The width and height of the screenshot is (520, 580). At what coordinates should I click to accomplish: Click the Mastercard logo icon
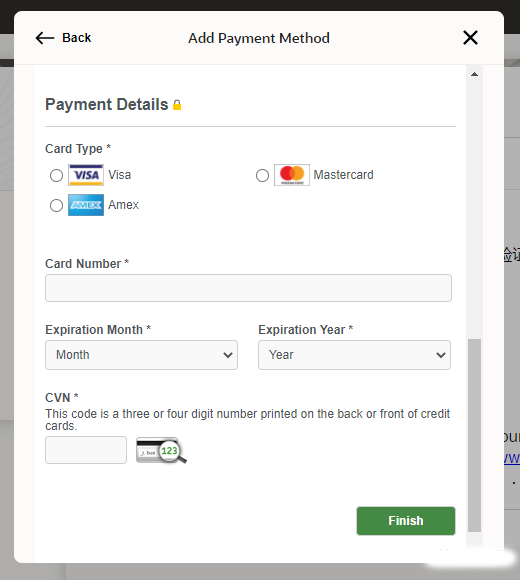click(x=292, y=175)
